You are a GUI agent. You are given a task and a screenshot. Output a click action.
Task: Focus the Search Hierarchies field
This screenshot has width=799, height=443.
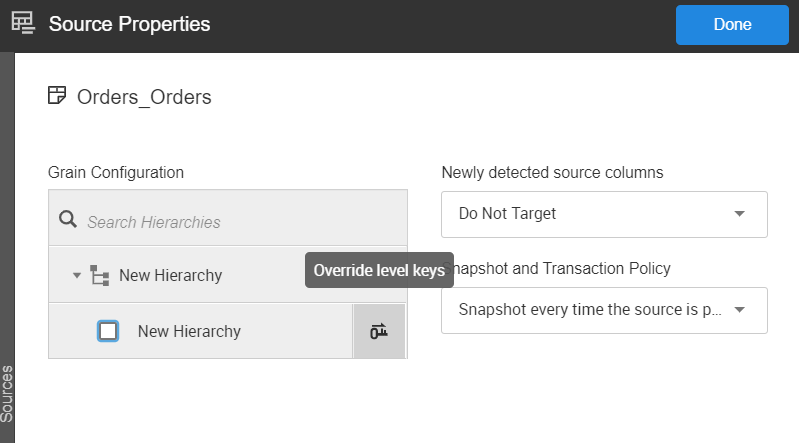[x=240, y=222]
